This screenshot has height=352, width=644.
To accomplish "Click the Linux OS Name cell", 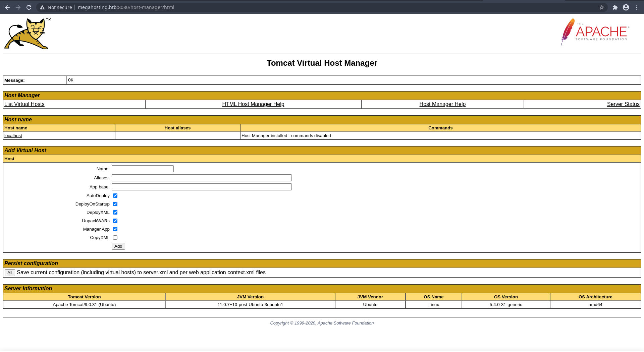I will [x=434, y=305].
